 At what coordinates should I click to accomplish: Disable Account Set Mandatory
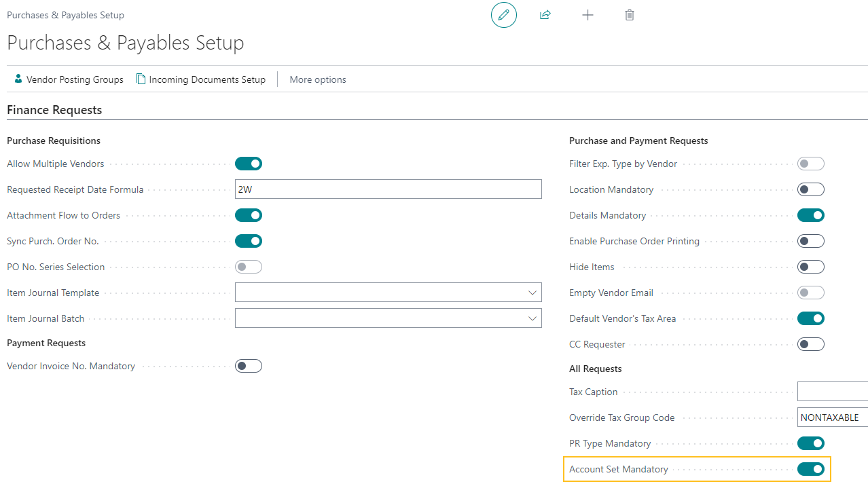(810, 468)
